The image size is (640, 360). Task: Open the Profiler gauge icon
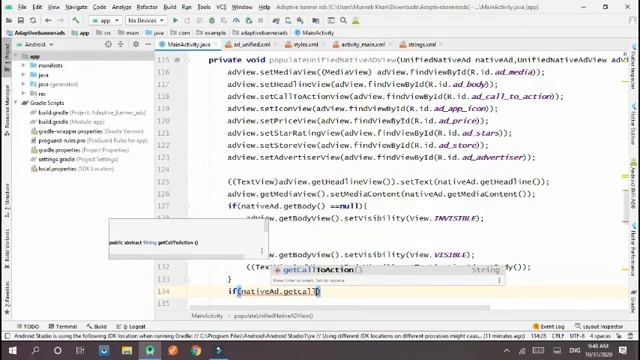click(x=236, y=20)
